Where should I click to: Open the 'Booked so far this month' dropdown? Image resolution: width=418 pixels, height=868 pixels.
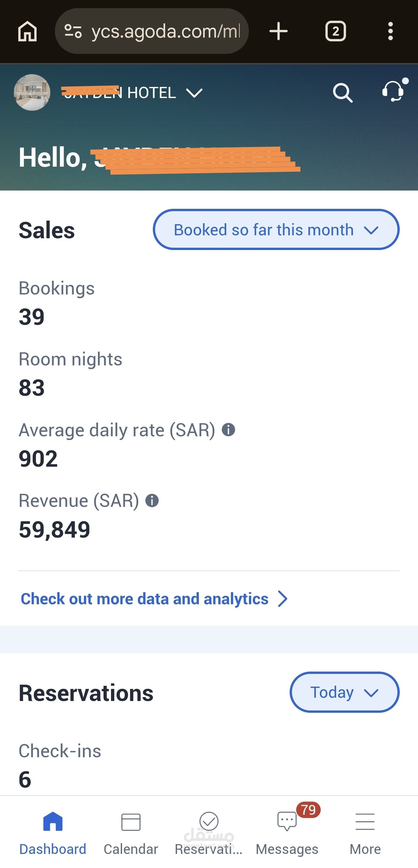(276, 229)
